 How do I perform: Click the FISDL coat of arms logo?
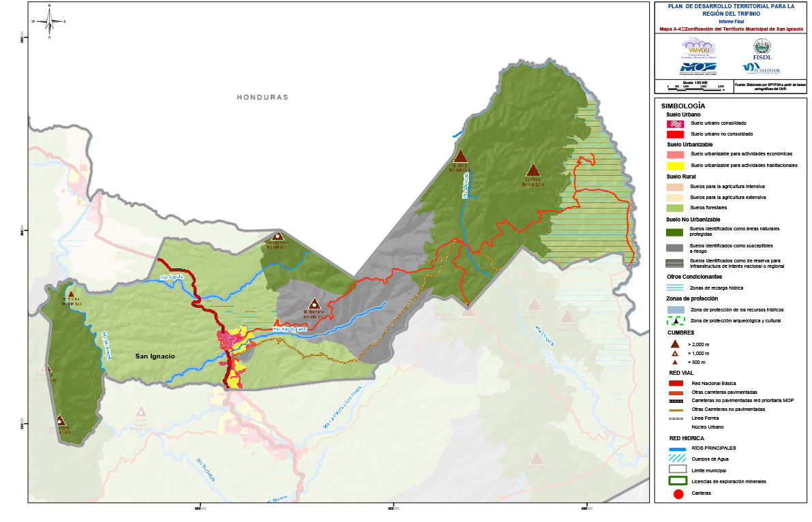[762, 48]
